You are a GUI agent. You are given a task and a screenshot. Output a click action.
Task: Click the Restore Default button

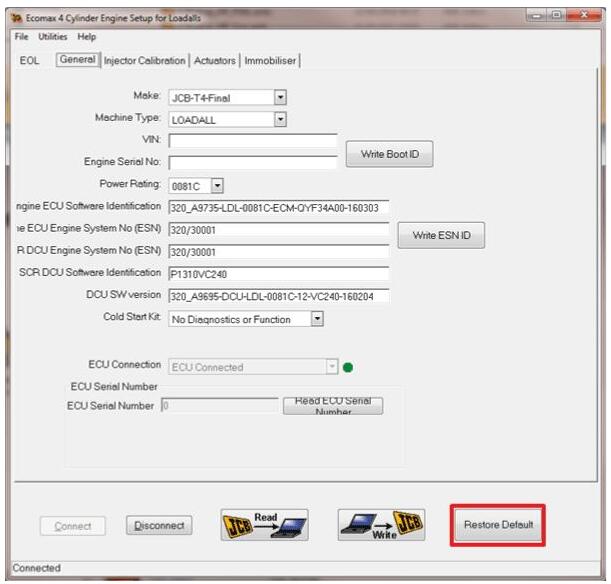pos(498,525)
